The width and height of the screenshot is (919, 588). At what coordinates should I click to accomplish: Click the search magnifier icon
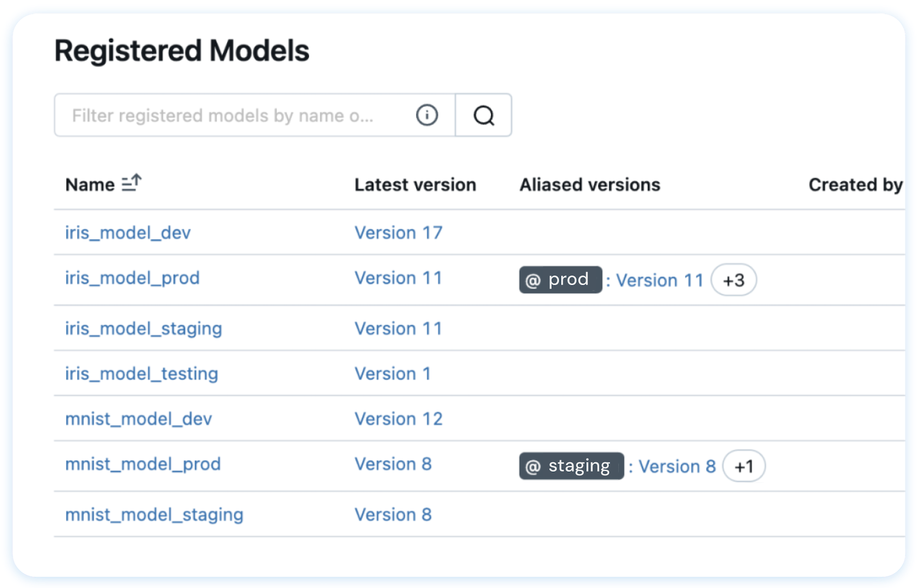[x=483, y=115]
